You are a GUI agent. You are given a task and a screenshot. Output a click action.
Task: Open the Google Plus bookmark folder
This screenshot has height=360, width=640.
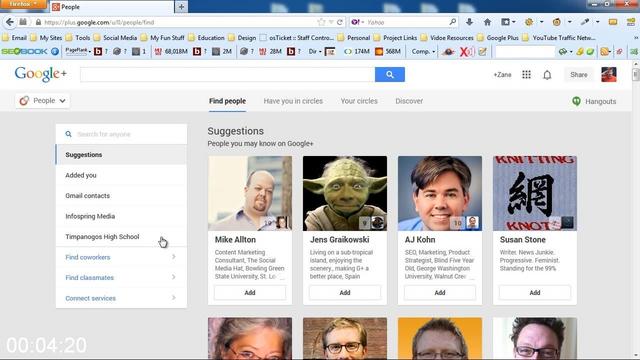click(x=498, y=38)
